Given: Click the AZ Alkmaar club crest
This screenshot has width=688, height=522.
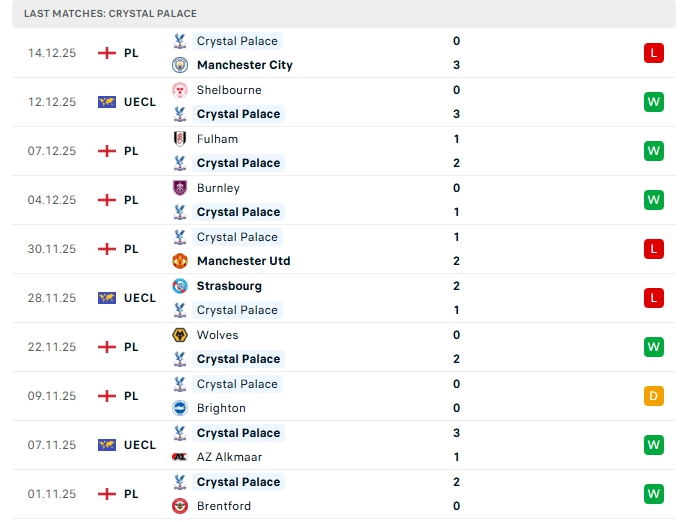Looking at the screenshot, I should coord(180,457).
